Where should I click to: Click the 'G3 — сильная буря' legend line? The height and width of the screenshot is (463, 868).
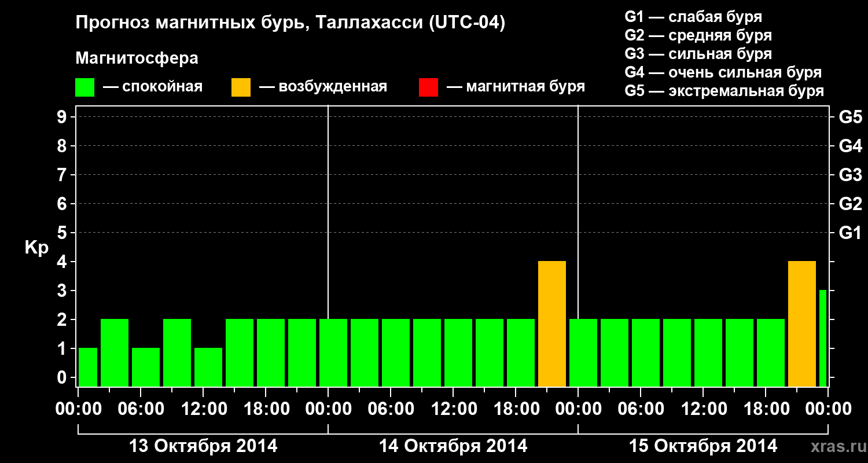(698, 54)
